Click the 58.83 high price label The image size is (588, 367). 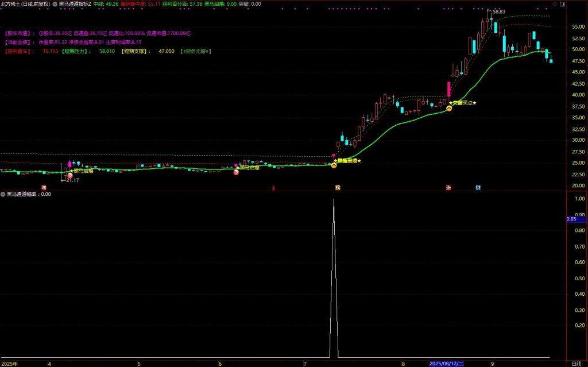pos(498,11)
